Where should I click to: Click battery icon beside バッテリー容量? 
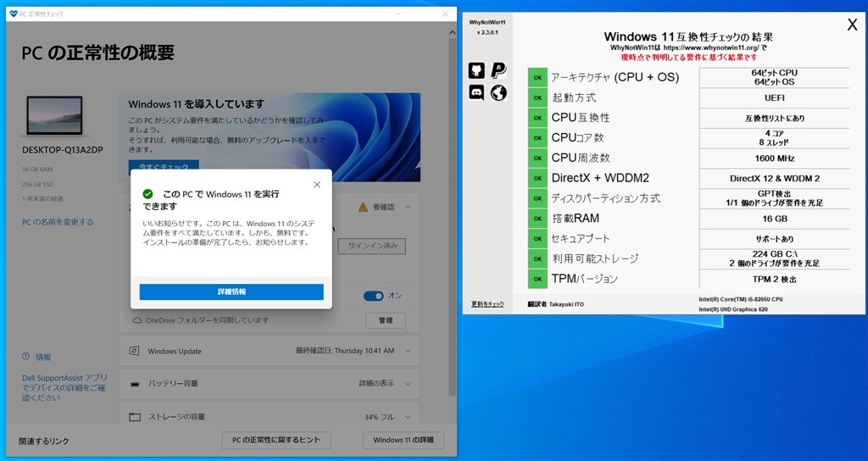click(135, 384)
